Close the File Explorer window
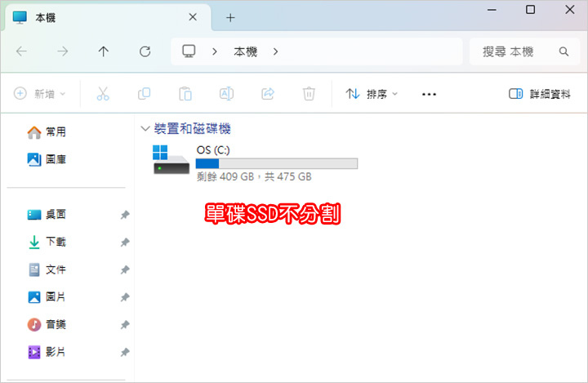 click(570, 10)
